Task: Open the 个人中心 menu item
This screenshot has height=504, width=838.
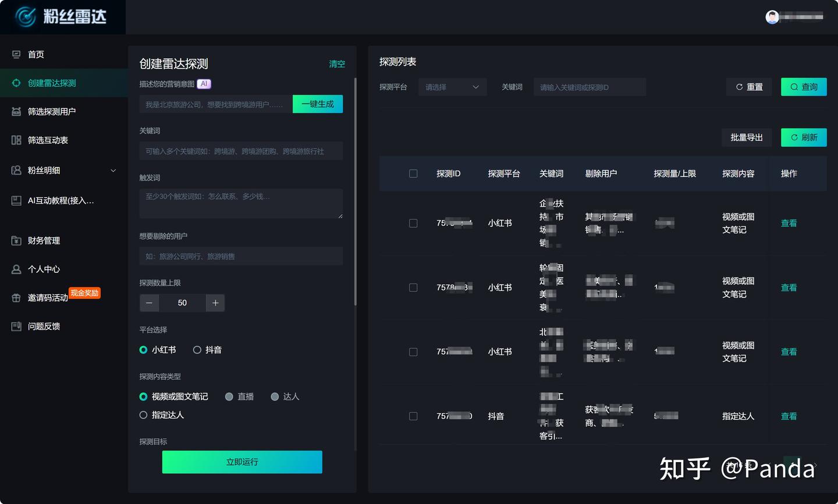Action: pyautogui.click(x=44, y=269)
